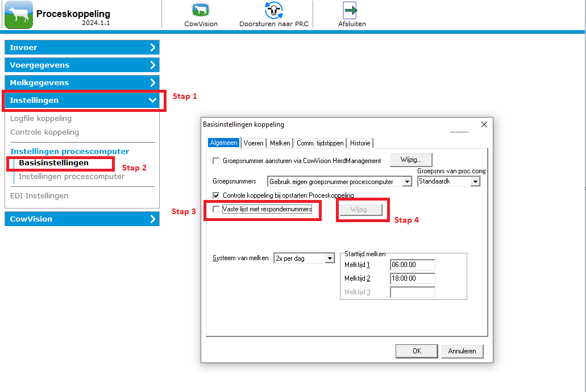Image resolution: width=586 pixels, height=392 pixels.
Task: Switch to the Melken tab
Action: [x=280, y=143]
